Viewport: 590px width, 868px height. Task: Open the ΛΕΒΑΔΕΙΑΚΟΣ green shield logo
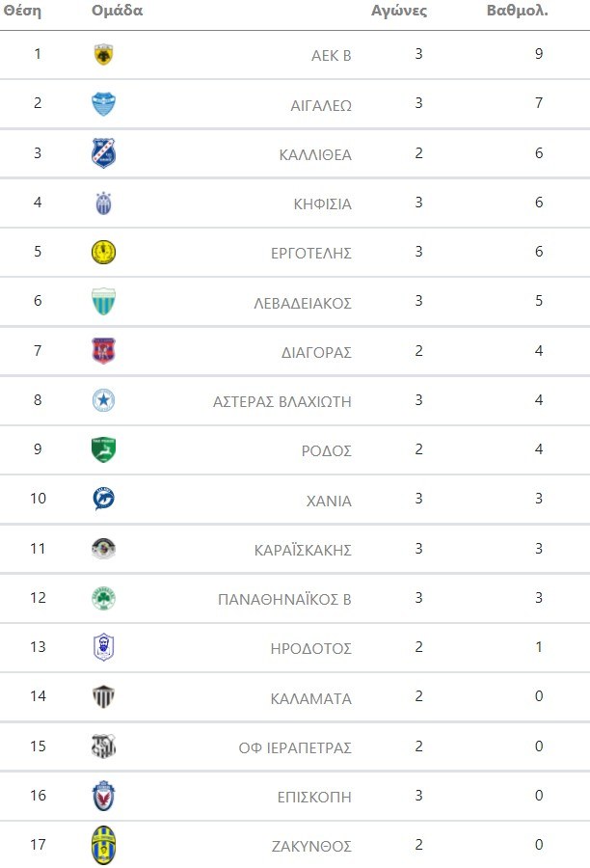[x=103, y=302]
